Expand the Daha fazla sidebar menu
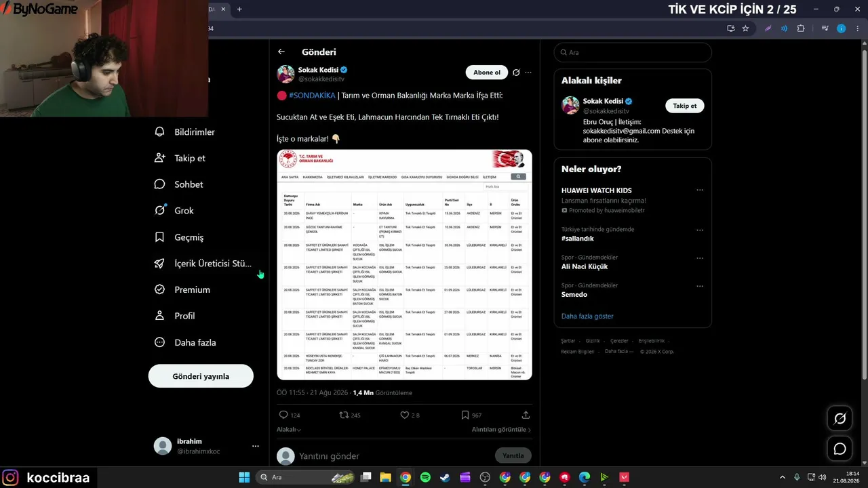The width and height of the screenshot is (868, 488). tap(184, 342)
